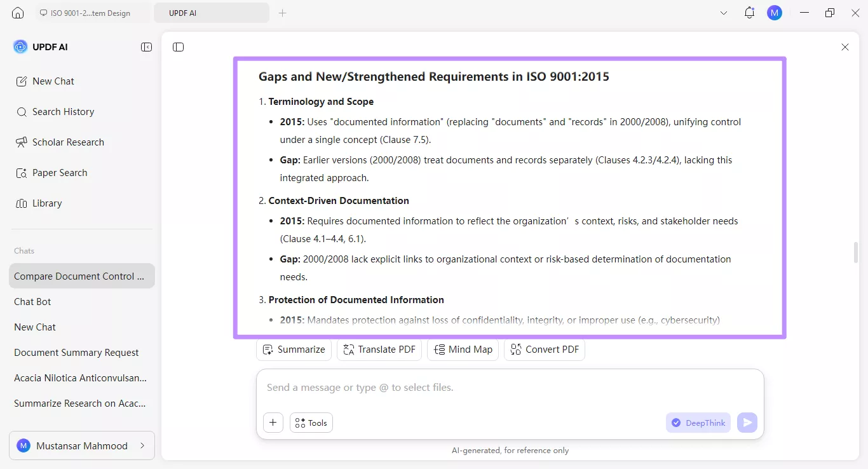868x469 pixels.
Task: Open a new tab with the plus icon
Action: [x=283, y=13]
